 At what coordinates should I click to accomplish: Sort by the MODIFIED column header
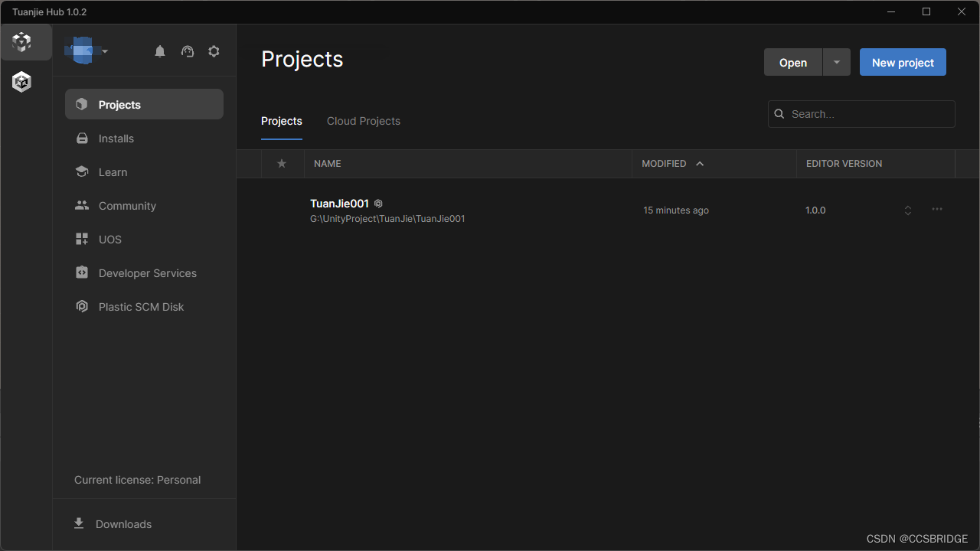pyautogui.click(x=664, y=164)
